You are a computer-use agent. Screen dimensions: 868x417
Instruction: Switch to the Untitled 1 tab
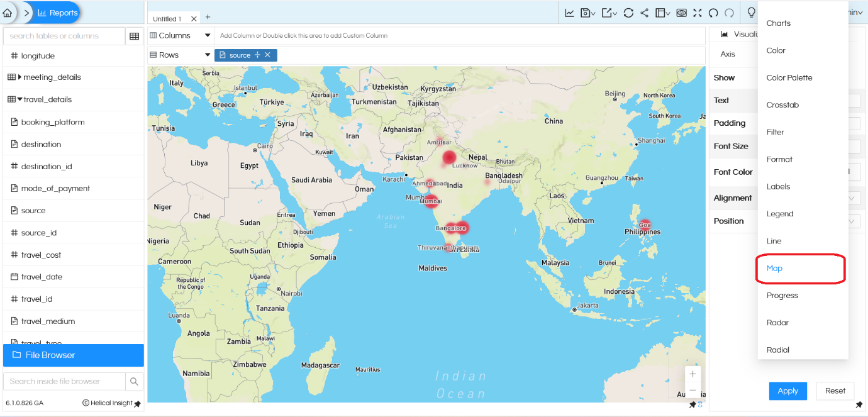point(167,18)
